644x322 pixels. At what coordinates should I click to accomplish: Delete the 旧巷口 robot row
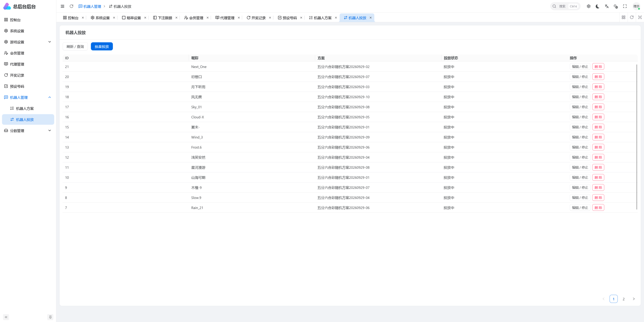[598, 77]
